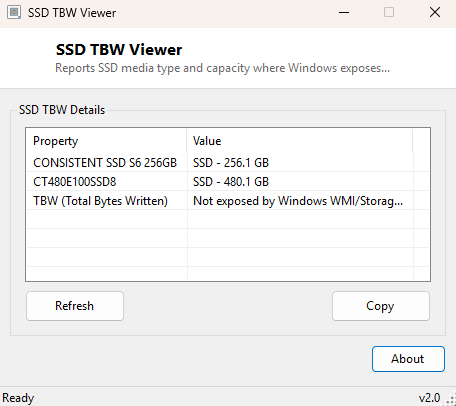This screenshot has width=456, height=406.
Task: Click the Ready status bar text
Action: coord(18,398)
